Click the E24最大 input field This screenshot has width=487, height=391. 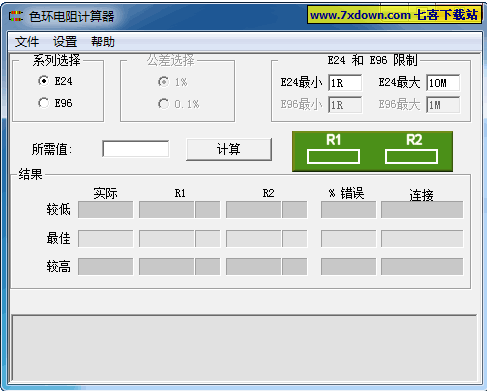(x=443, y=83)
